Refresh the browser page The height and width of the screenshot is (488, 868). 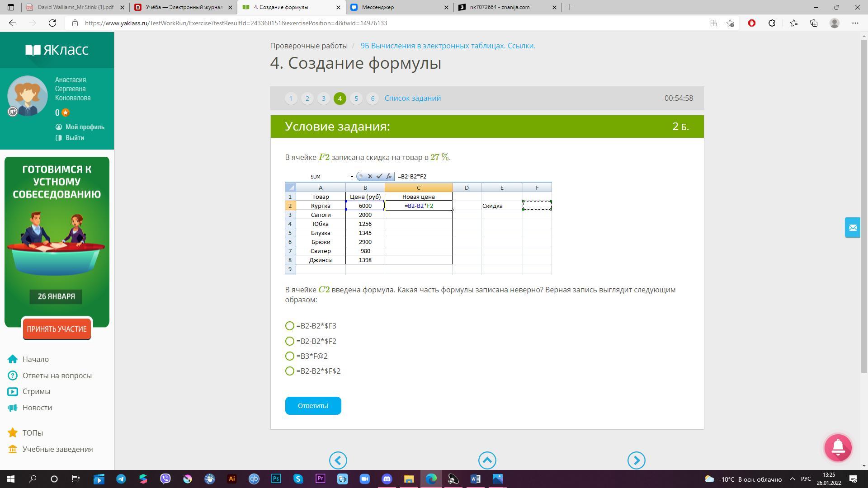coord(52,23)
